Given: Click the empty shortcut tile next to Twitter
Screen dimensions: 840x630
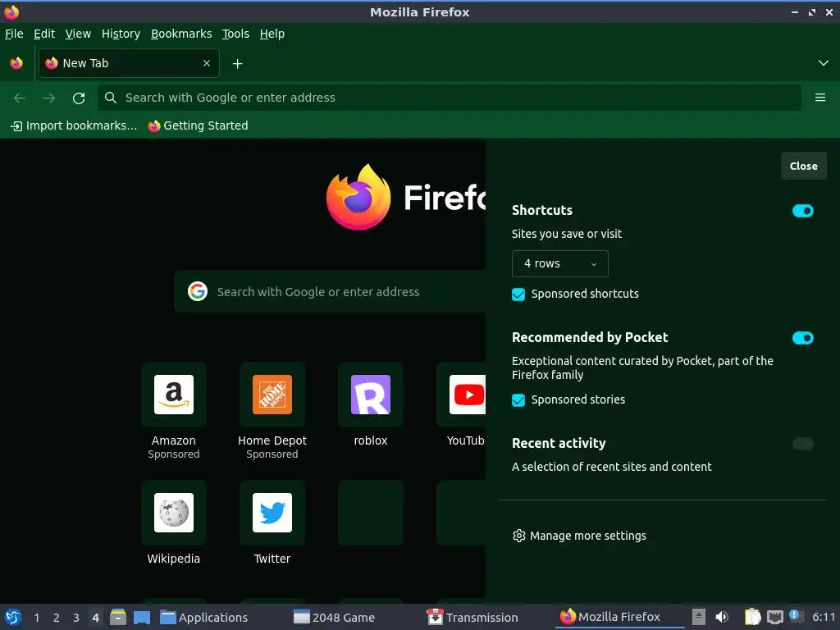Looking at the screenshot, I should click(x=371, y=513).
